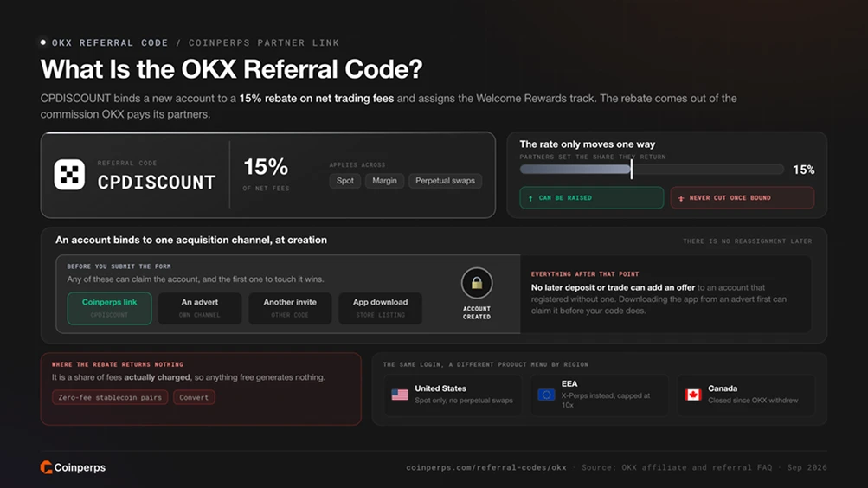Click the 'APPLIES ACROSS' label

click(x=357, y=165)
